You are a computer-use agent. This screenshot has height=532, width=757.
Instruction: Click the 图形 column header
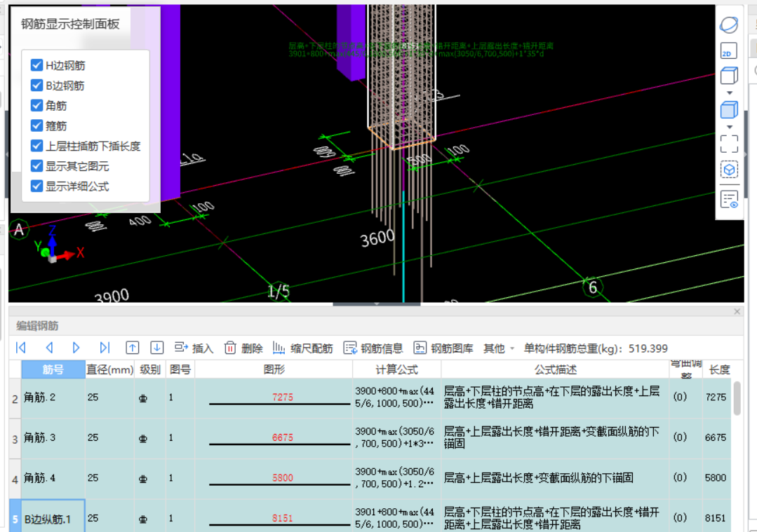coord(274,369)
